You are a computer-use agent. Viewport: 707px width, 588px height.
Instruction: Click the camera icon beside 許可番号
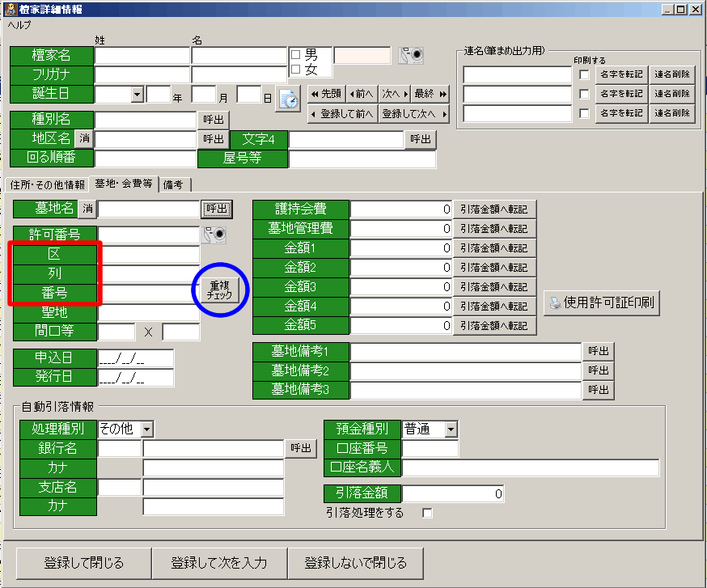(x=214, y=235)
